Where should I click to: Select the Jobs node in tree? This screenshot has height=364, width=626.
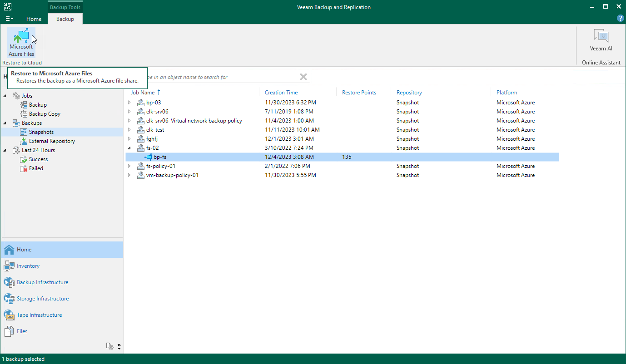click(x=27, y=96)
